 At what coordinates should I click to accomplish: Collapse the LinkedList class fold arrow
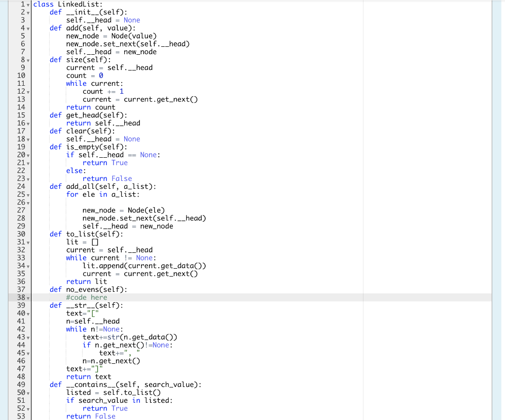[28, 4]
